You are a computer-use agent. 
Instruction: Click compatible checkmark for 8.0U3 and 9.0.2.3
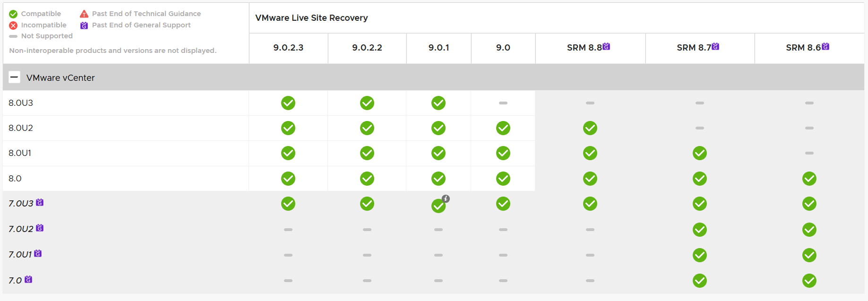[288, 103]
